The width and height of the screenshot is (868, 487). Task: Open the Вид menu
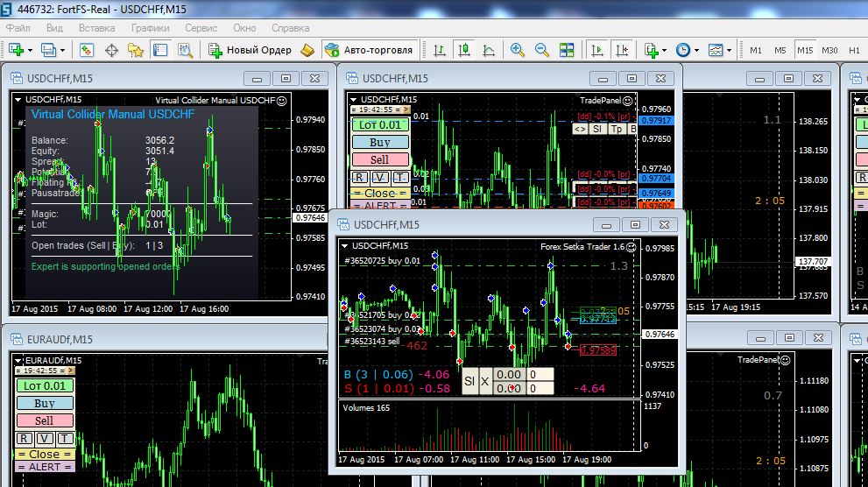pyautogui.click(x=54, y=28)
